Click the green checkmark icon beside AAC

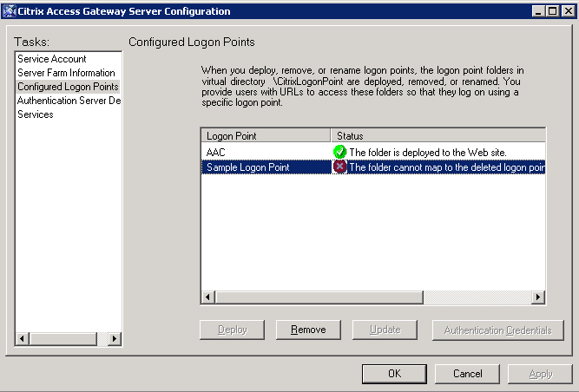[x=339, y=152]
